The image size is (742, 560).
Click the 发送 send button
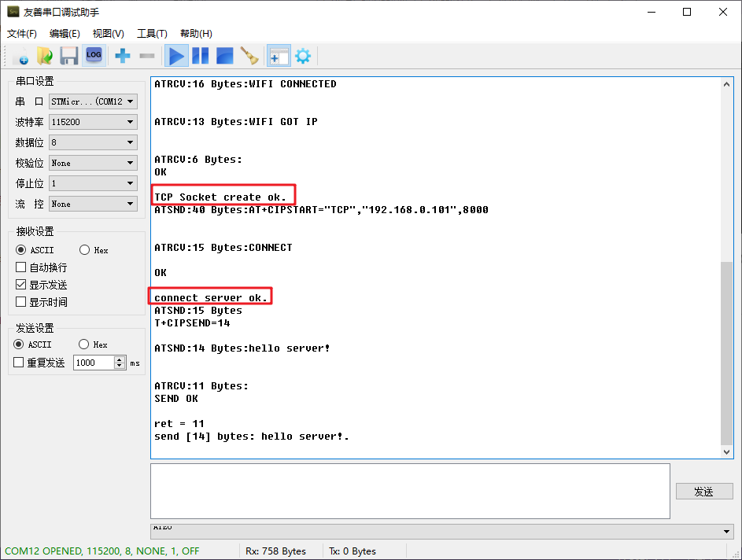pos(704,492)
